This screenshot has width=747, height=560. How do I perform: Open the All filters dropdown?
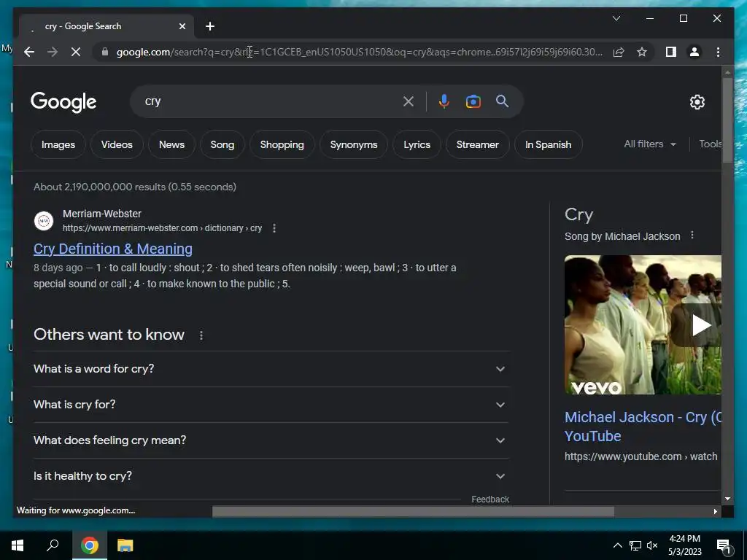pos(650,144)
